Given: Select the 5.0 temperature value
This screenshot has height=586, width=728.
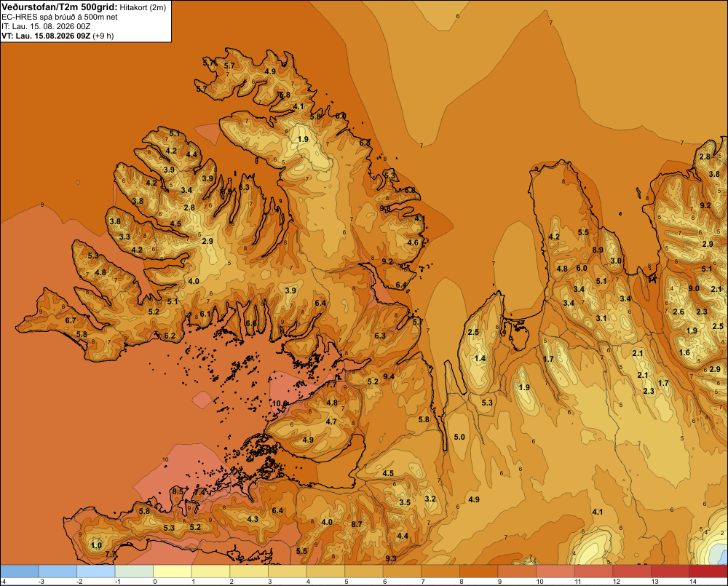Looking at the screenshot, I should [459, 437].
